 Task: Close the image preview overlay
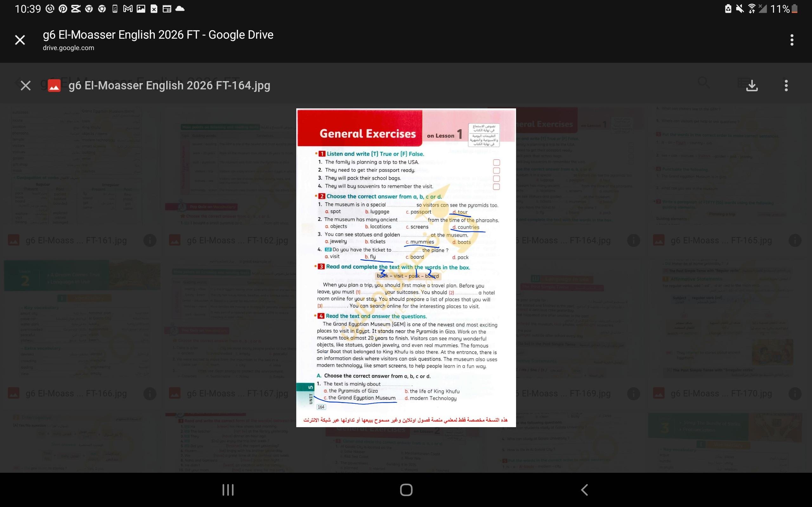[x=25, y=86]
